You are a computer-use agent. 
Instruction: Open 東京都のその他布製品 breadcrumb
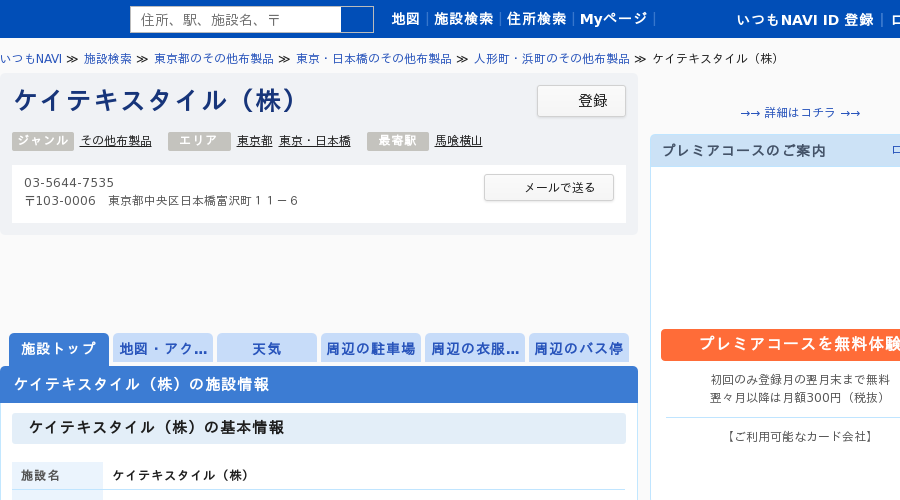pos(214,59)
